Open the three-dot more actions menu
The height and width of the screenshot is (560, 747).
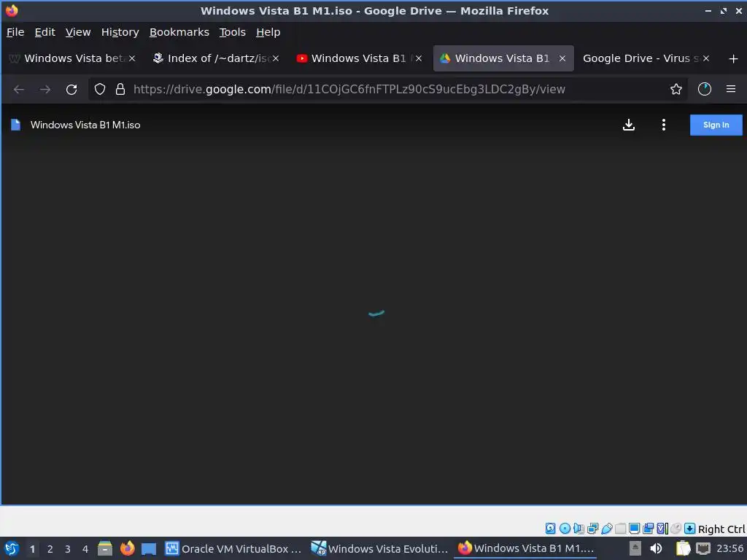point(663,125)
